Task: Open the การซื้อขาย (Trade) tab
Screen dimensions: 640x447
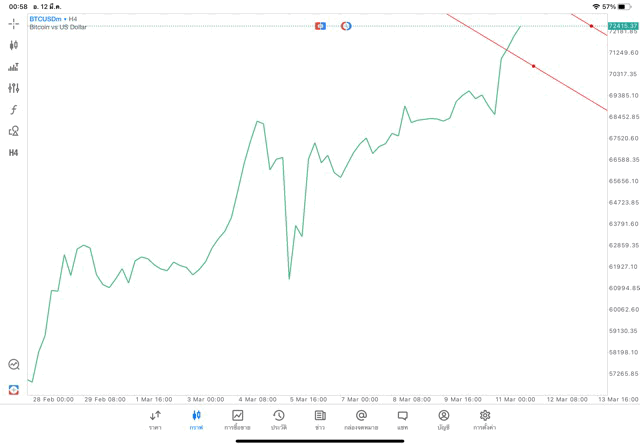Action: 237,419
